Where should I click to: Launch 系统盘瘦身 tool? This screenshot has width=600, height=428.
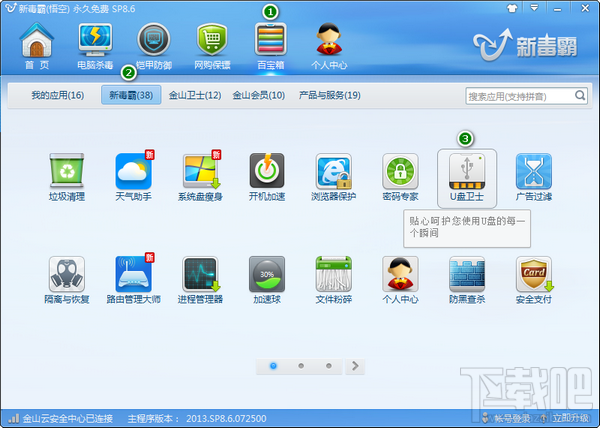(200, 177)
